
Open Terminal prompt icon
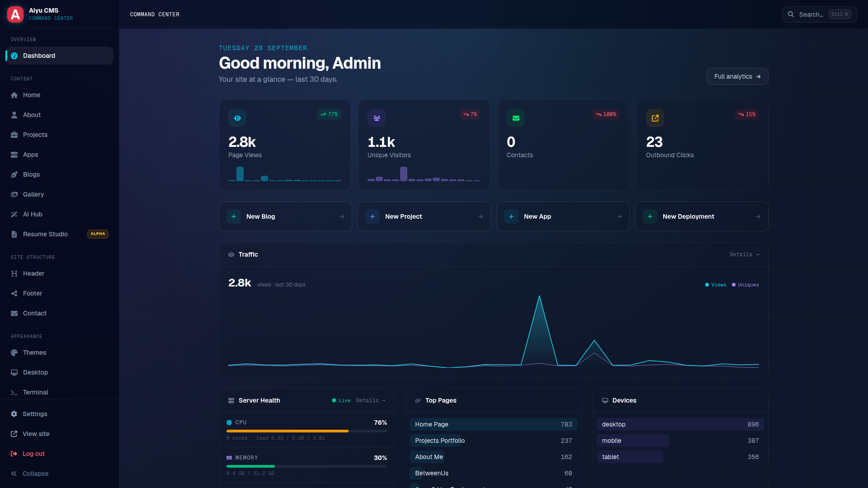coord(14,392)
